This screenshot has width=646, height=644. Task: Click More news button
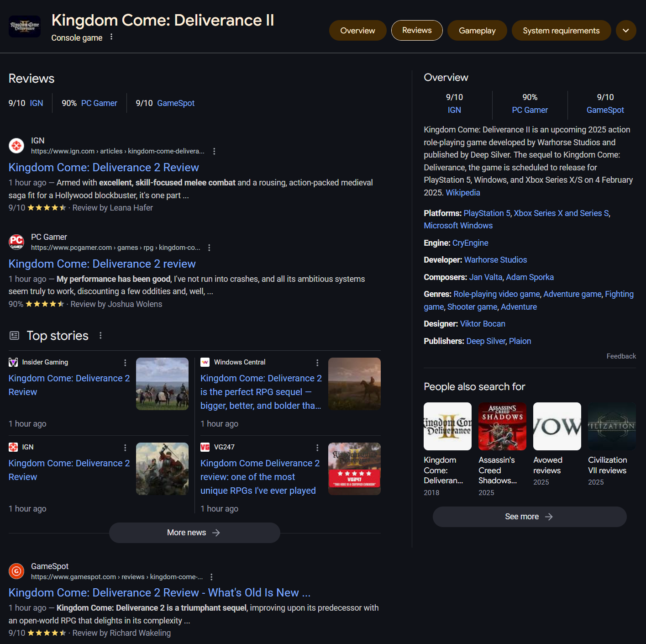(x=194, y=533)
